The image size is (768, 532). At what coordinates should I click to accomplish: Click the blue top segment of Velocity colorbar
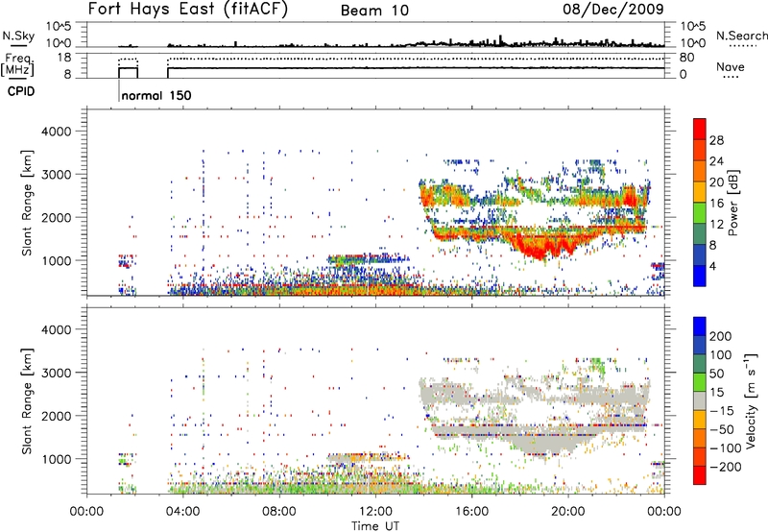(x=700, y=326)
